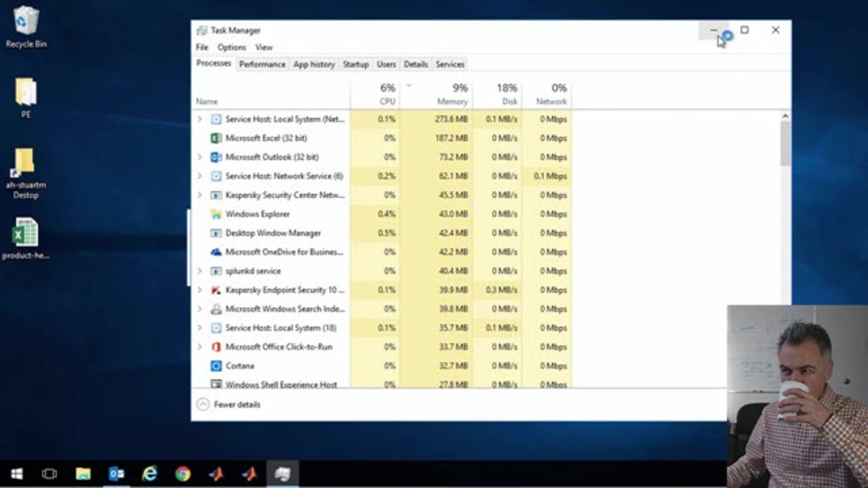
Task: Expand Service Host: Local System (18)
Action: pyautogui.click(x=199, y=328)
